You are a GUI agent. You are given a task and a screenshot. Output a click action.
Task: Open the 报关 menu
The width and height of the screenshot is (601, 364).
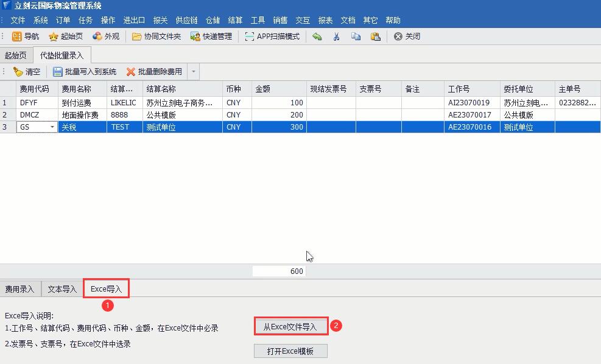click(x=161, y=20)
